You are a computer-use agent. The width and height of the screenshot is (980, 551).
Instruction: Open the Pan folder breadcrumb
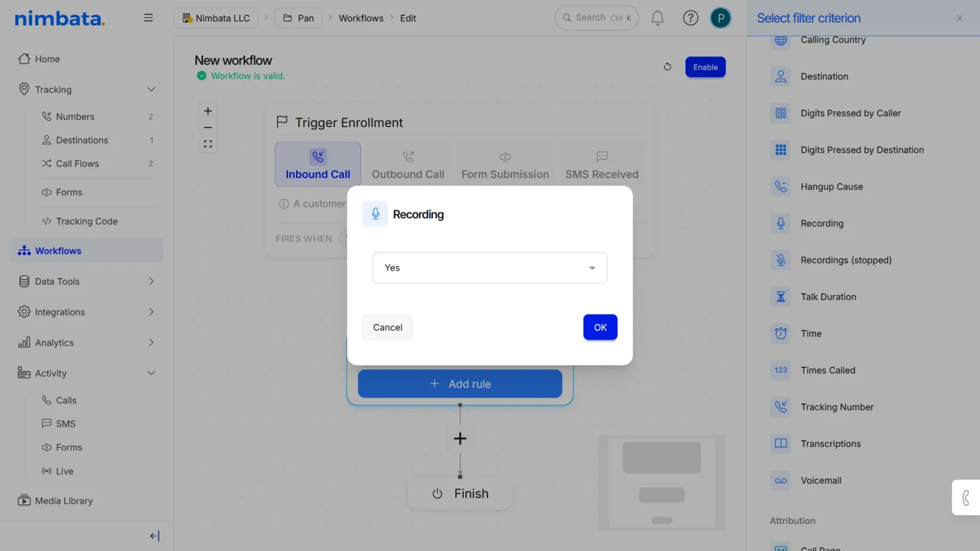[x=298, y=18]
